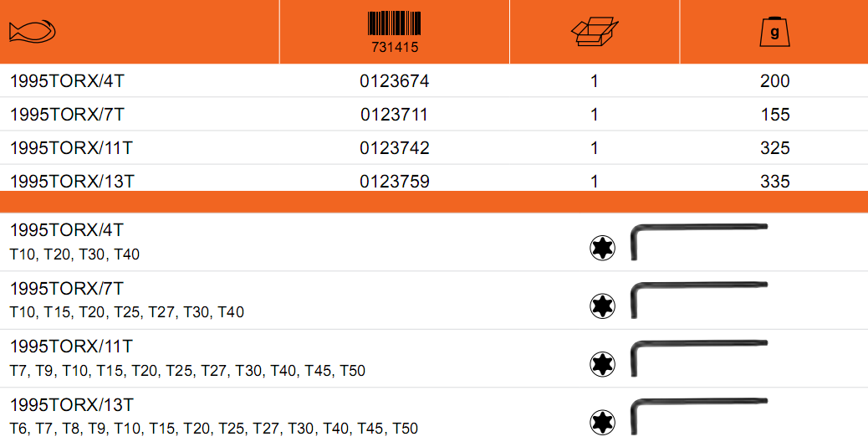Click the barcode icon labeled 731415
868x447 pixels.
tap(394, 33)
